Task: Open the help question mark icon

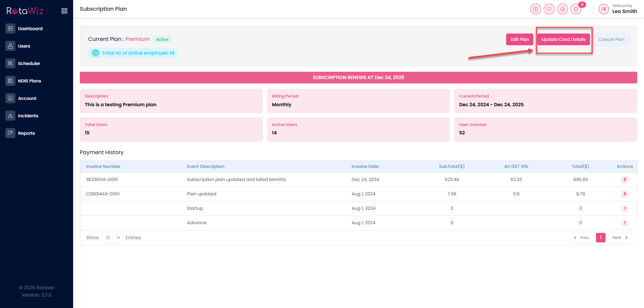Action: tap(536, 9)
